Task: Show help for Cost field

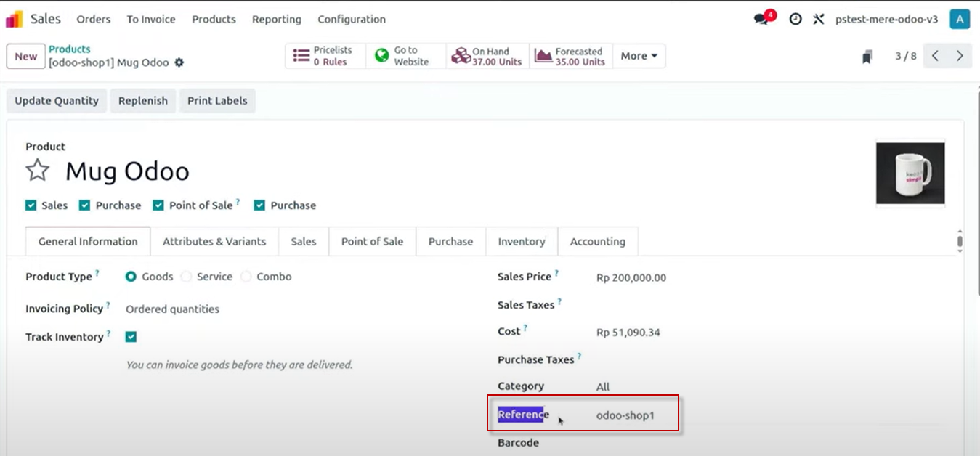Action: point(525,328)
